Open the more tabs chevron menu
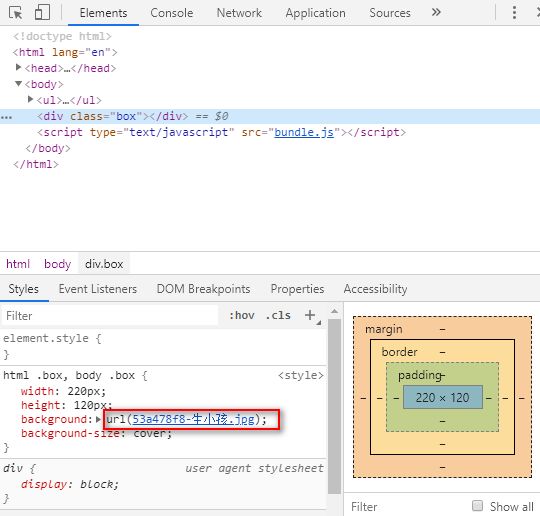The width and height of the screenshot is (540, 516). click(x=436, y=12)
